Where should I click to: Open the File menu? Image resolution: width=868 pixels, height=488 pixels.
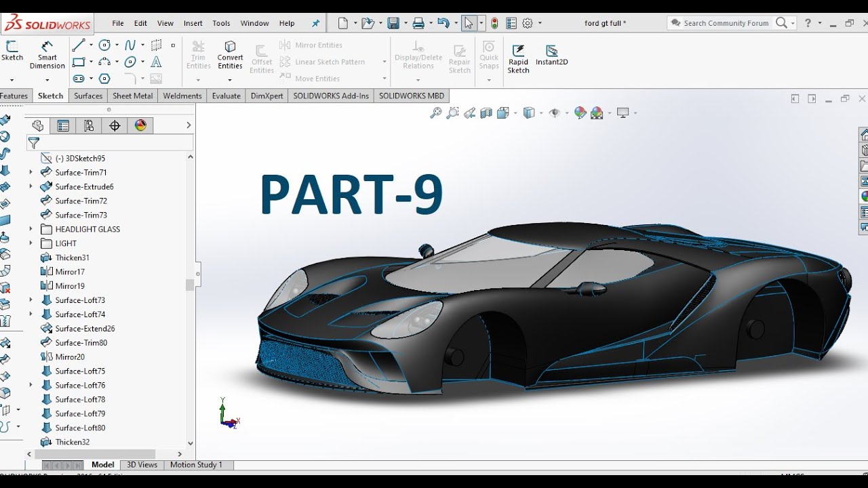click(x=118, y=23)
